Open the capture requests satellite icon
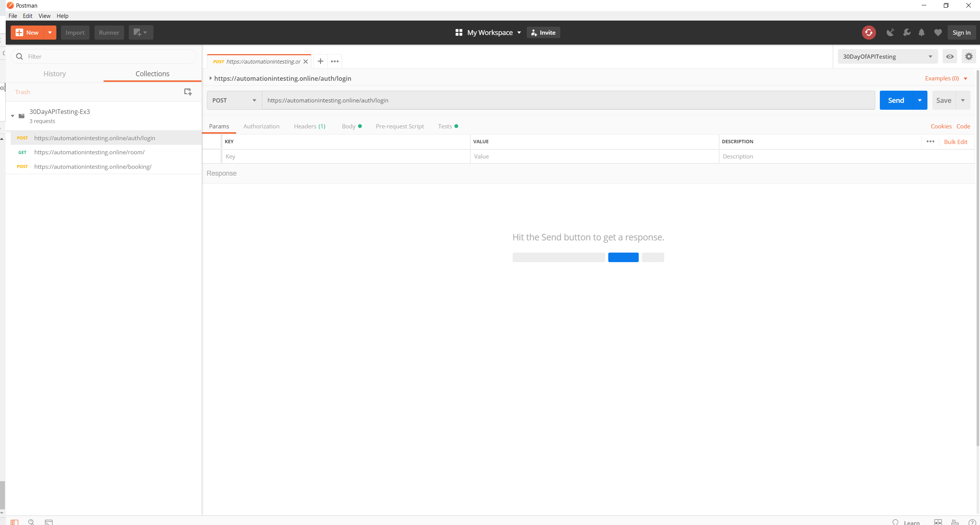 tap(890, 32)
